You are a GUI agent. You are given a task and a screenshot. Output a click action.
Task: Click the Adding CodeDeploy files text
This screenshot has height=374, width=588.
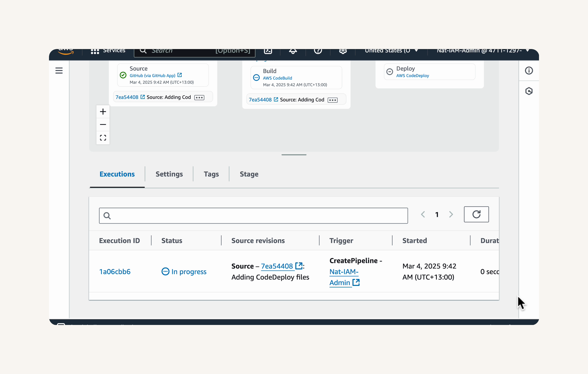[270, 277]
